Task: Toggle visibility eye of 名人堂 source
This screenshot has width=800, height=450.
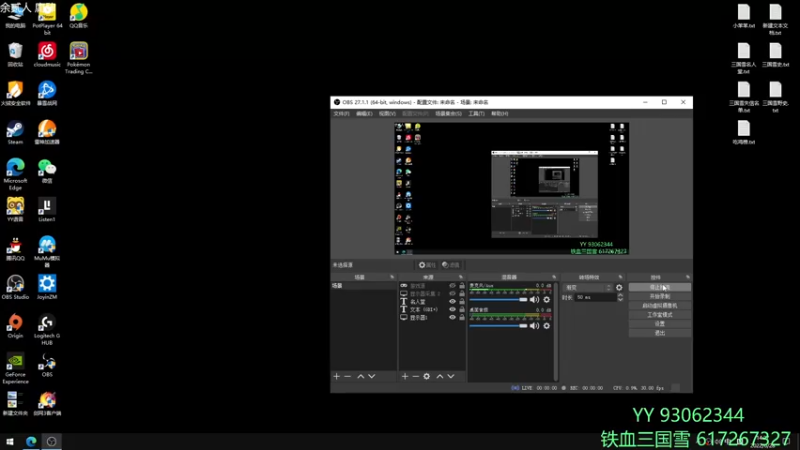Action: click(x=452, y=302)
